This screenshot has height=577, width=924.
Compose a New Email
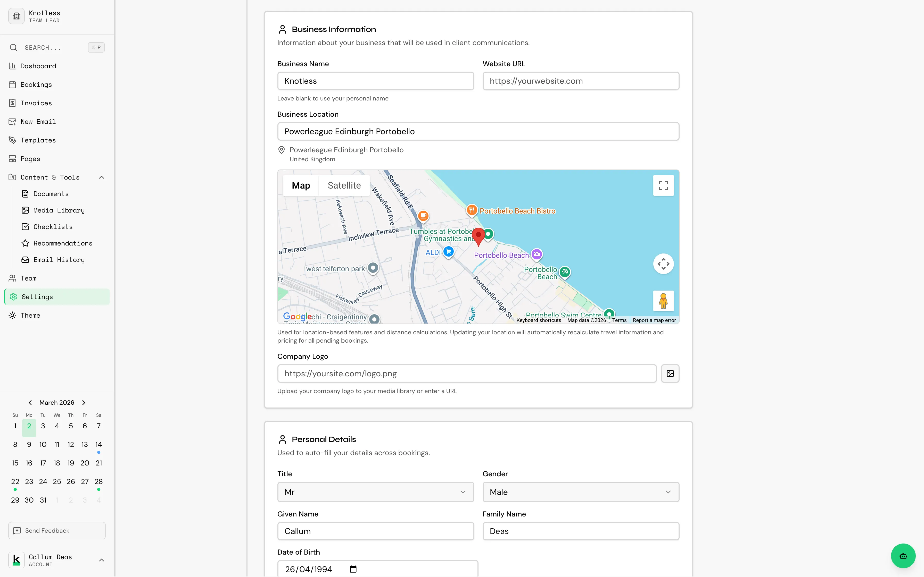pyautogui.click(x=38, y=121)
